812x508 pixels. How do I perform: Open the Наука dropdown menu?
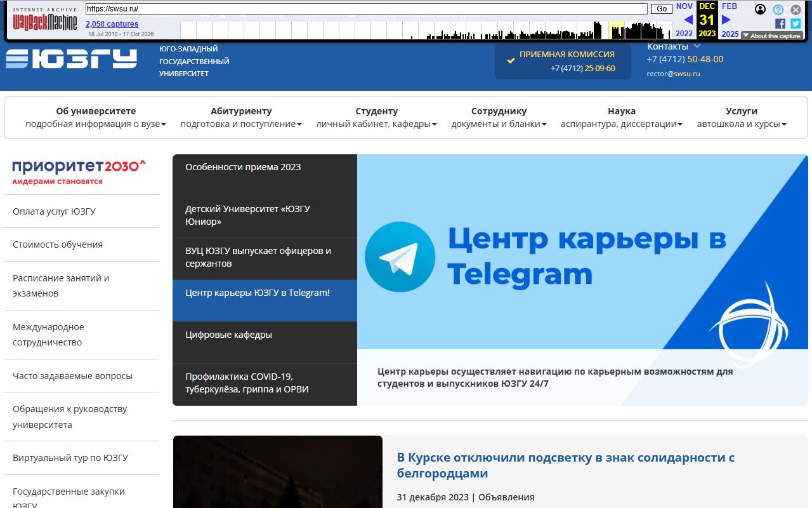[x=622, y=117]
